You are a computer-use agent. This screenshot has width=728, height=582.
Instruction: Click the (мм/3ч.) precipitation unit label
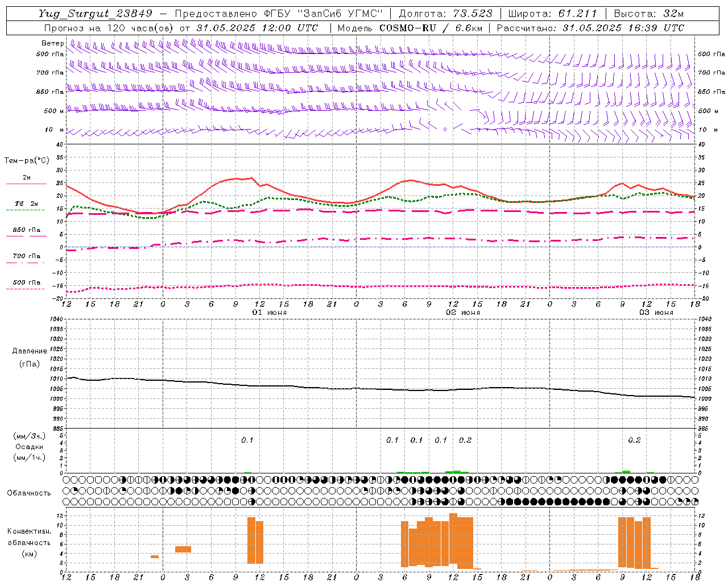[x=30, y=436]
